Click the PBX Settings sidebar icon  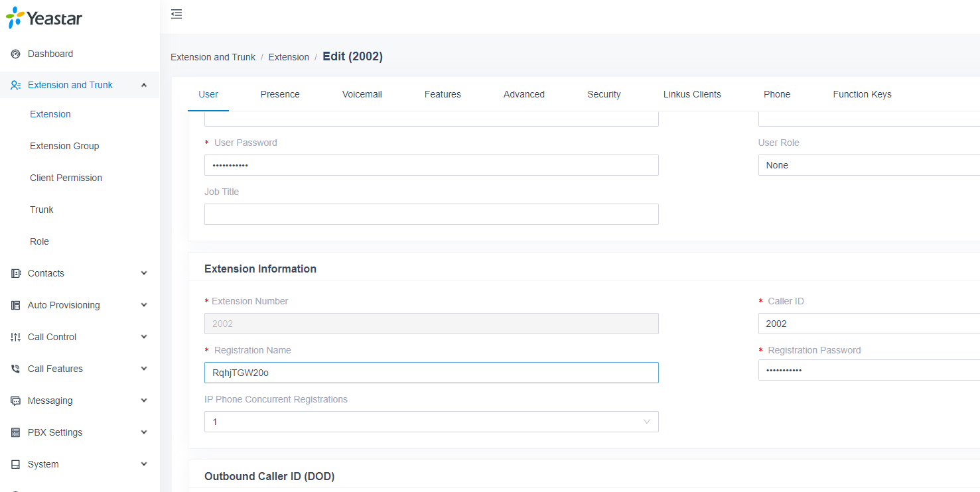(x=14, y=432)
